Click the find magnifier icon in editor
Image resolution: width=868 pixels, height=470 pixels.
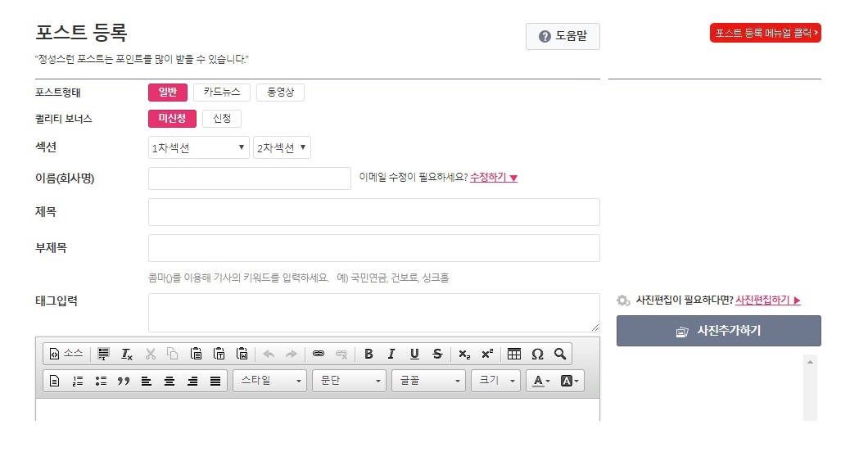click(x=560, y=354)
